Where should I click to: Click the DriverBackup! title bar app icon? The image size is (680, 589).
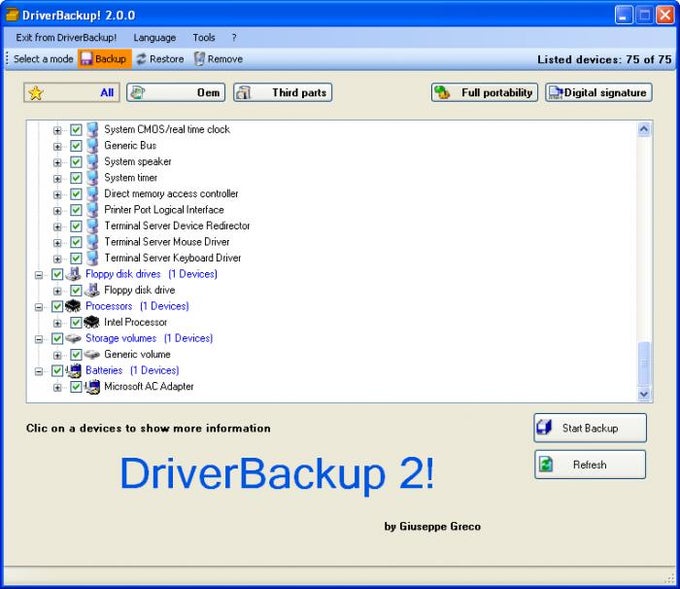click(12, 15)
